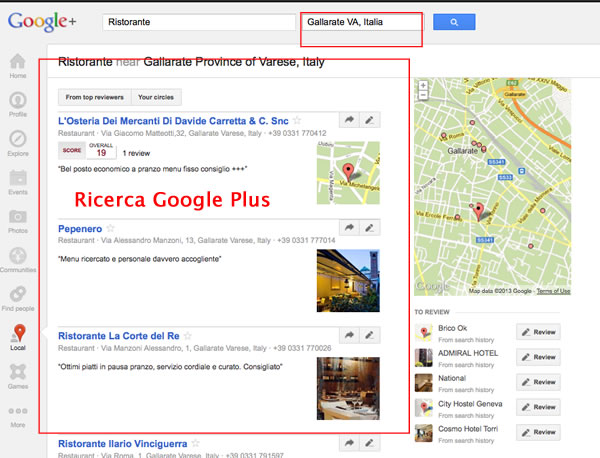Click the 1 review link
This screenshot has height=458, width=600.
136,153
